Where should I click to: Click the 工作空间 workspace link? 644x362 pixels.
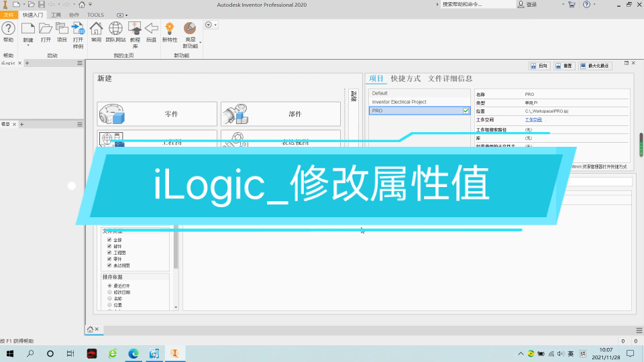[x=533, y=120]
